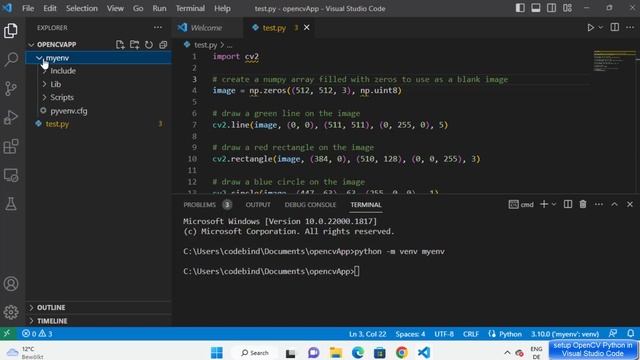Switch to the OUTPUT panel tab
640x360 pixels.
258,204
